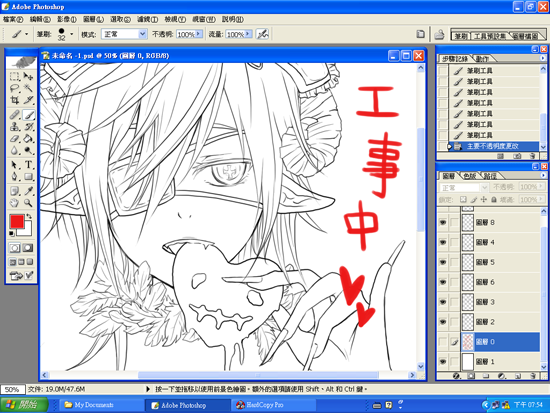Open status bar info triangle menu
The width and height of the screenshot is (550, 413).
pyautogui.click(x=148, y=389)
